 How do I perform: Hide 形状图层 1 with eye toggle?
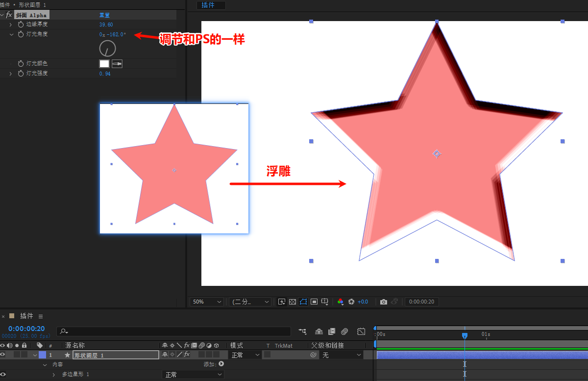3,355
